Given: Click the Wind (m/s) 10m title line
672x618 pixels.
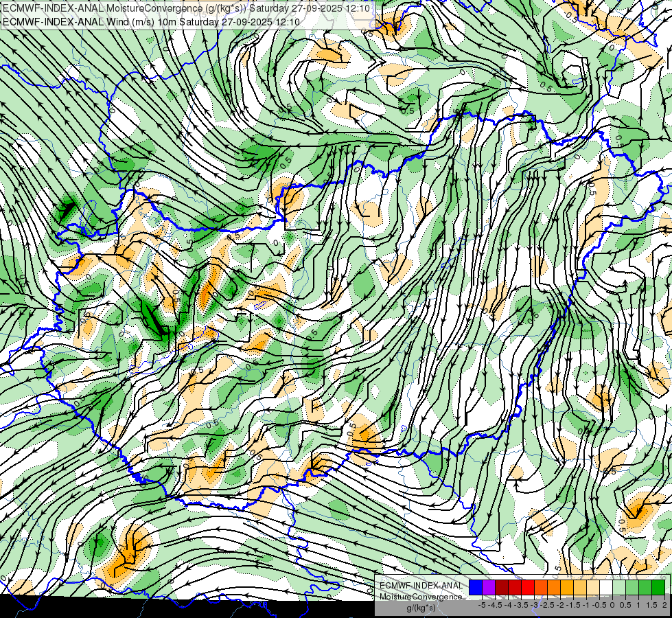Looking at the screenshot, I should (x=151, y=21).
